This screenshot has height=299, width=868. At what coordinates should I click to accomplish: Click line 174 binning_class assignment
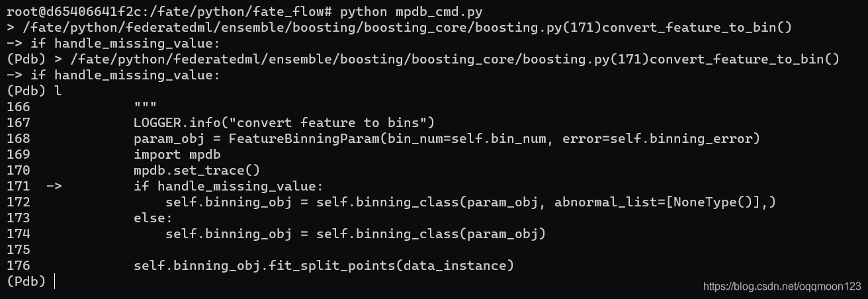tap(355, 234)
